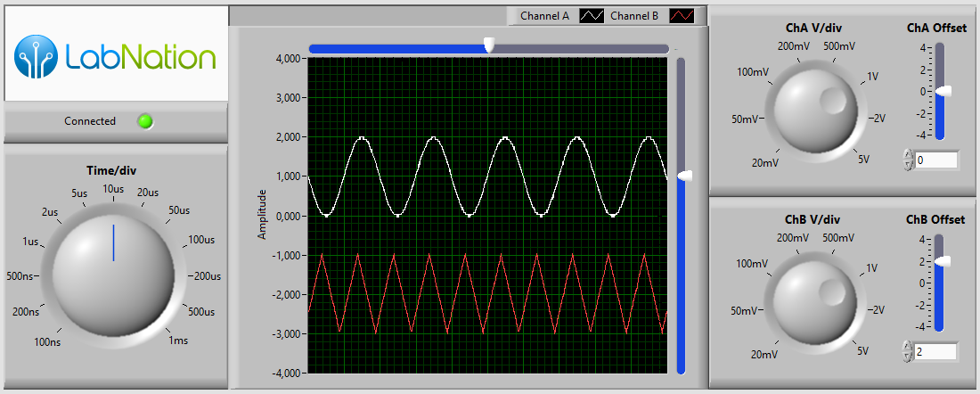The image size is (980, 394).
Task: Click the ChB Offset value stepper arrows
Action: [x=908, y=351]
